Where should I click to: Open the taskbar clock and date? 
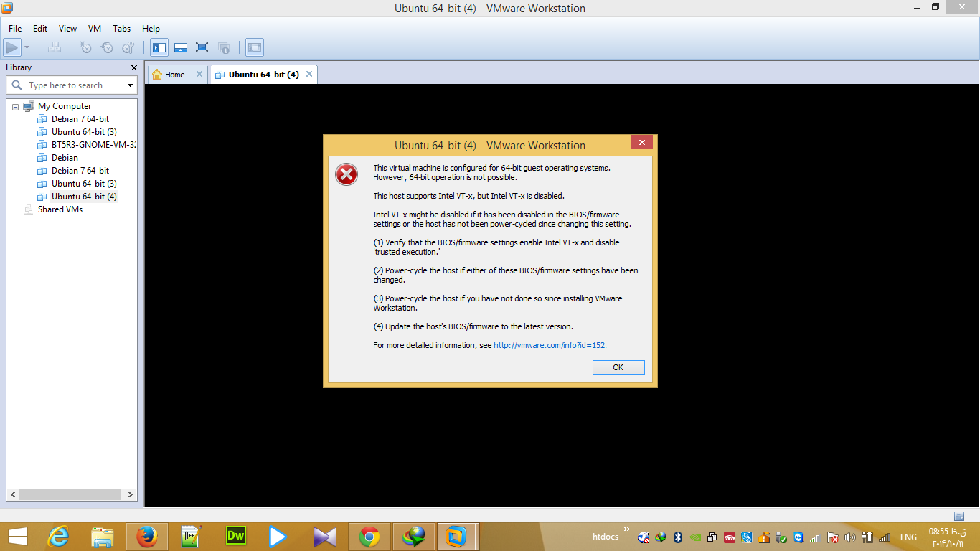pos(948,537)
